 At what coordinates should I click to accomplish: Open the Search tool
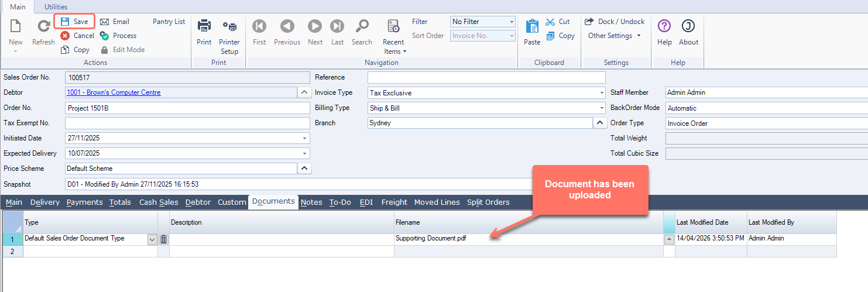point(362,32)
